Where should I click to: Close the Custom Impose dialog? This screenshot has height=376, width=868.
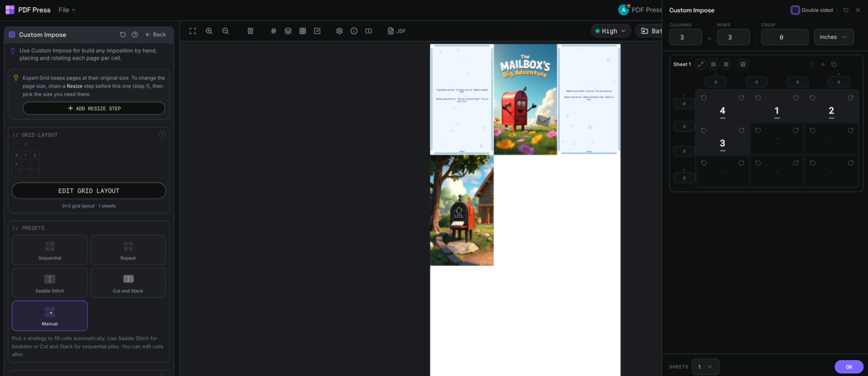858,10
